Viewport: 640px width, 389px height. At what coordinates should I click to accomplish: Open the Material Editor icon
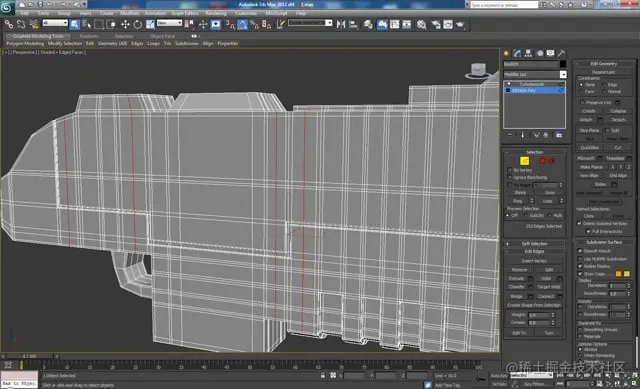(421, 24)
